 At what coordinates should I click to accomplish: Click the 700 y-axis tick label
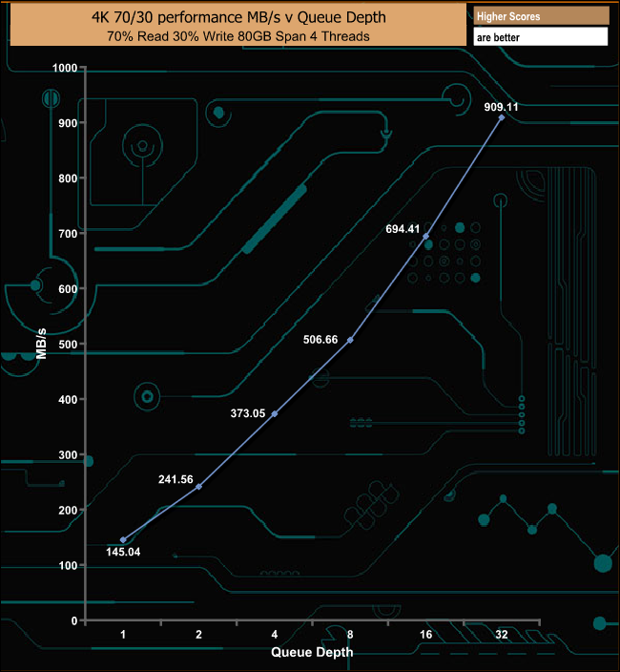pos(68,234)
